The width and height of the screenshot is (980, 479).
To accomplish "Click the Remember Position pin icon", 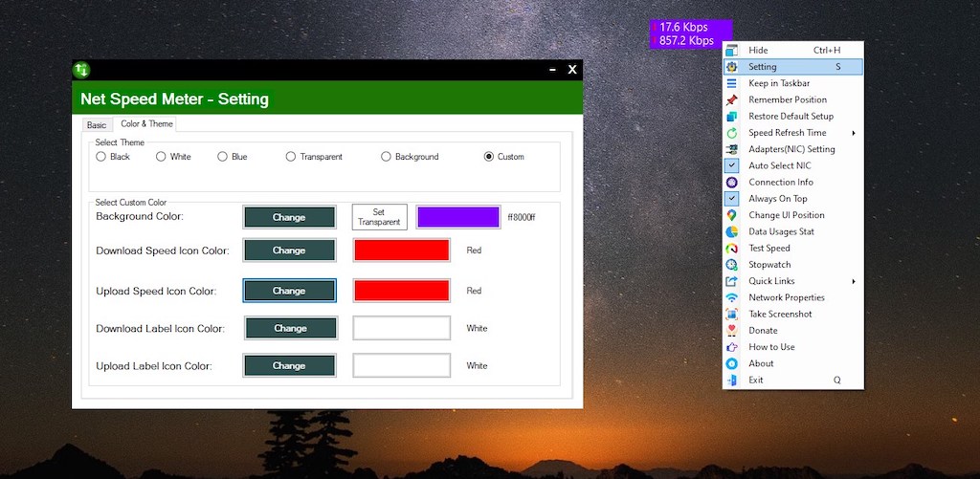I will pyautogui.click(x=731, y=99).
